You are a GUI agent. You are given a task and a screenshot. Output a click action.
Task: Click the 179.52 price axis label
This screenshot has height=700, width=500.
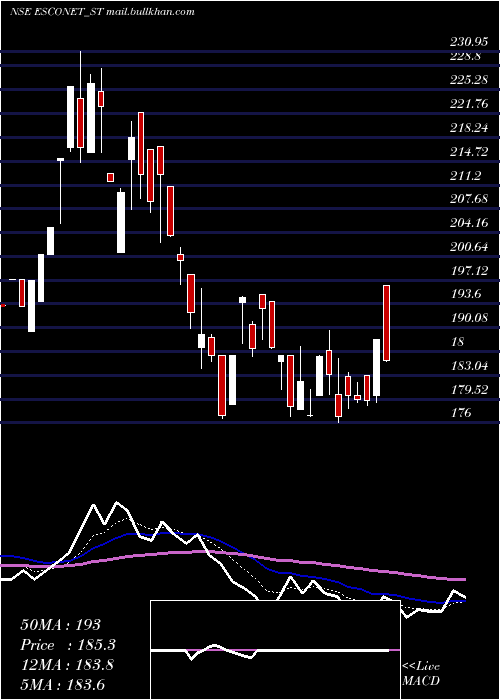pyautogui.click(x=468, y=390)
